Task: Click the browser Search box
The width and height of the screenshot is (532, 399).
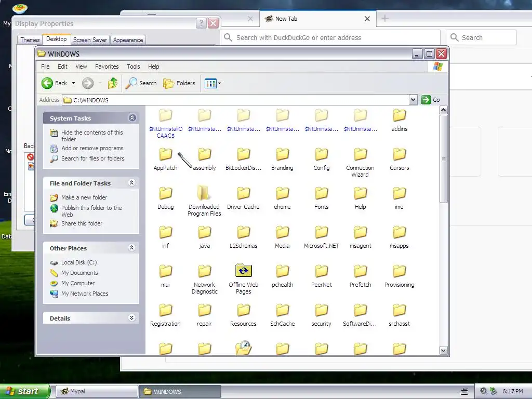Action: tap(481, 37)
